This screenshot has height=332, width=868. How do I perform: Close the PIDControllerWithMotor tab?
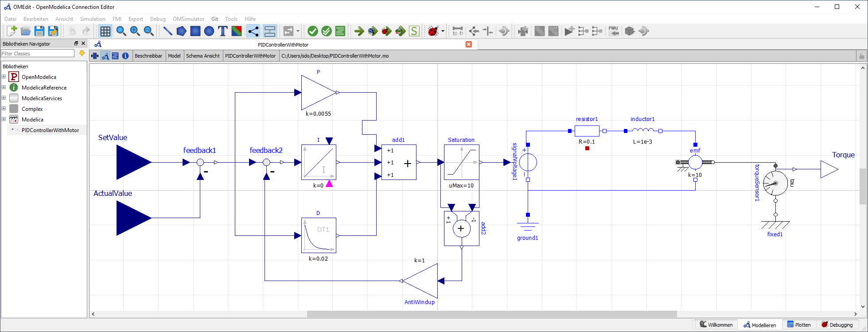pyautogui.click(x=469, y=44)
